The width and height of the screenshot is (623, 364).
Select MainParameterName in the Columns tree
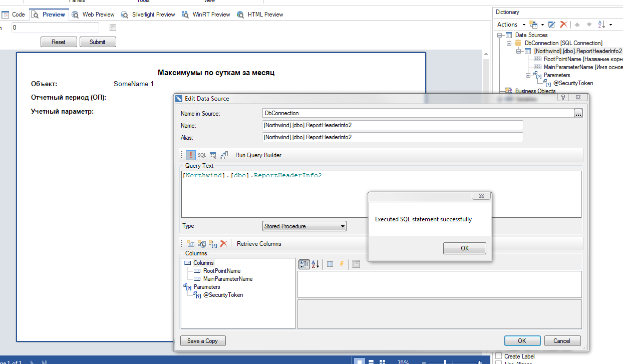click(x=228, y=279)
